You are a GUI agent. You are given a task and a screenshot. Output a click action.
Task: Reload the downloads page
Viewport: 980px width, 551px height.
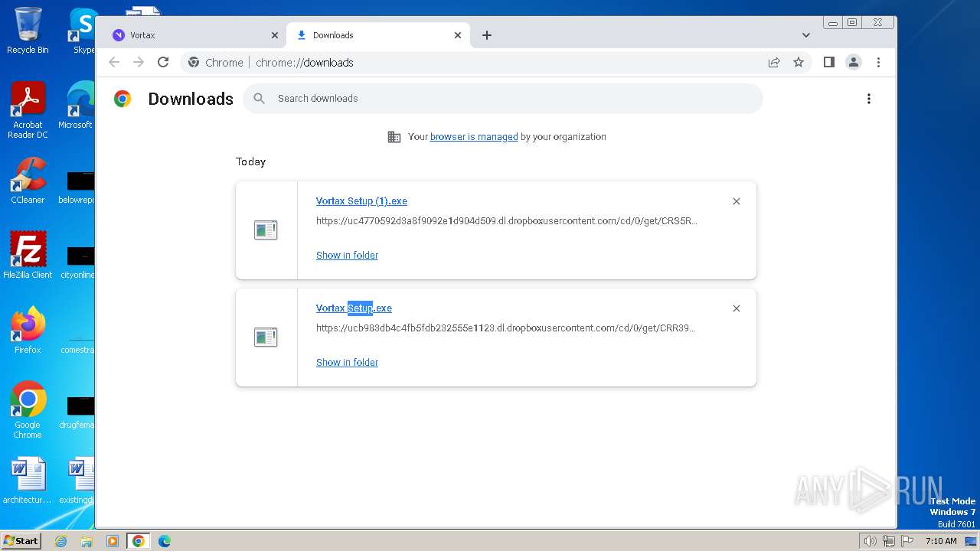163,63
